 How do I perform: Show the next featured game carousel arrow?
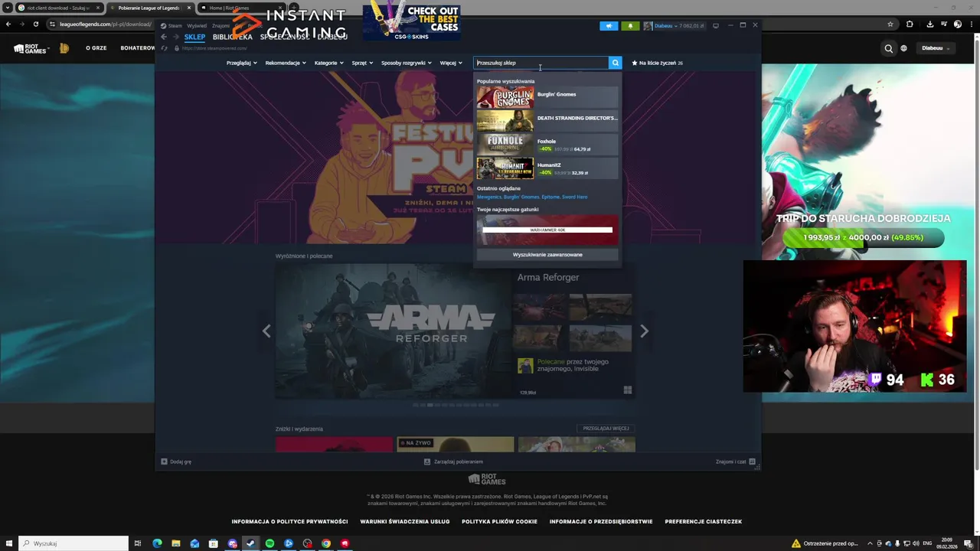(x=644, y=331)
